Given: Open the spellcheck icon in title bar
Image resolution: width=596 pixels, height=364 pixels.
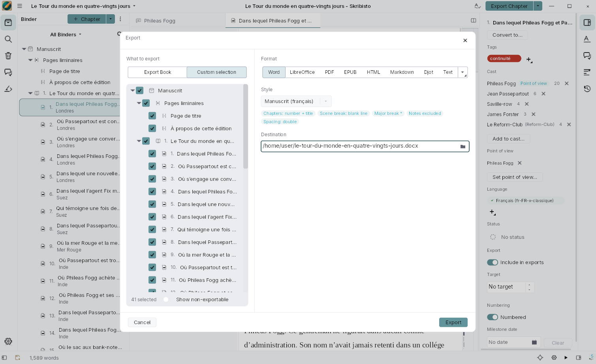Looking at the screenshot, I should click(x=478, y=6).
